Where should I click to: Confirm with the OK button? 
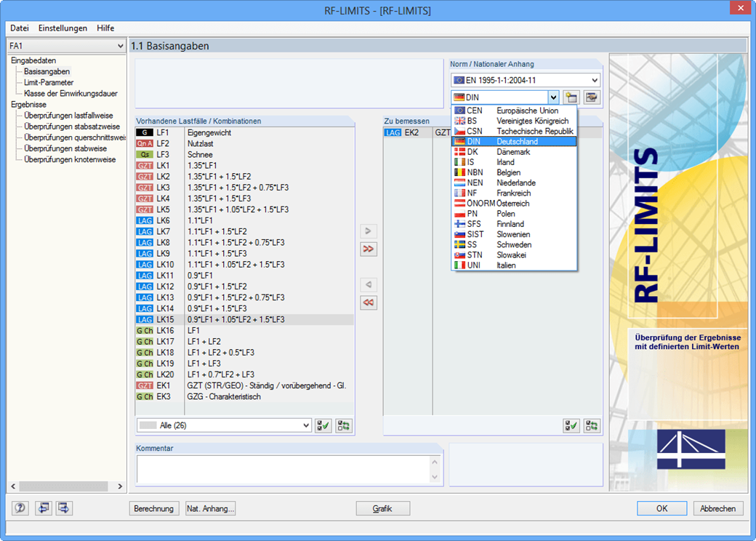coord(661,508)
